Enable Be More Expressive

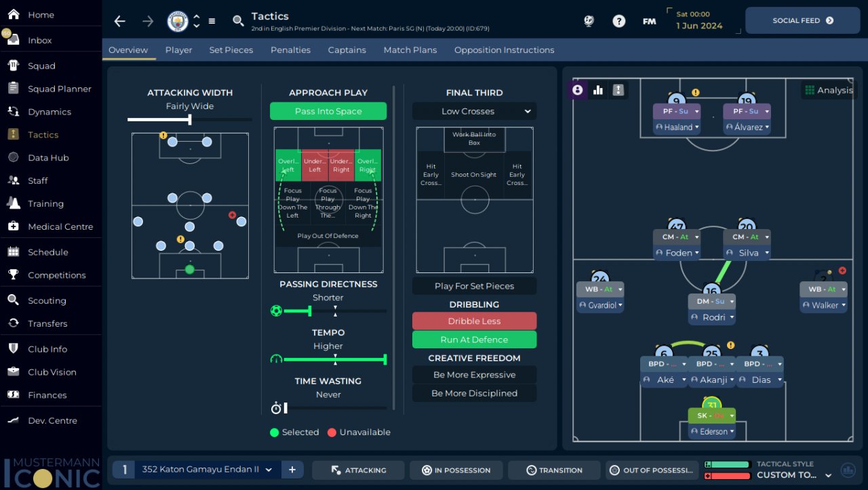pyautogui.click(x=474, y=375)
